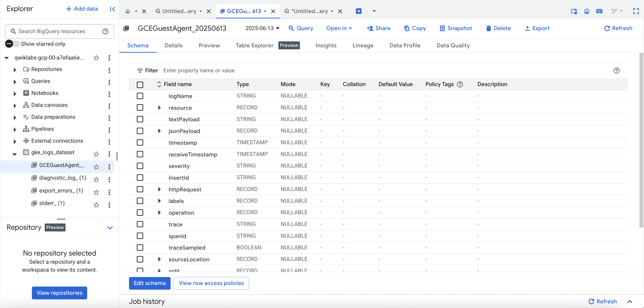Check the timestamp field checkbox
This screenshot has height=308, width=644.
point(140,142)
